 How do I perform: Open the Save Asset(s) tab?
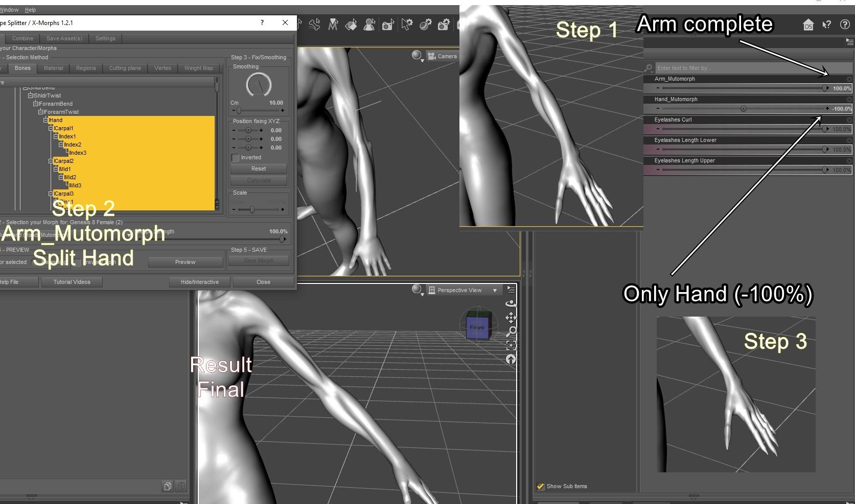coord(64,38)
